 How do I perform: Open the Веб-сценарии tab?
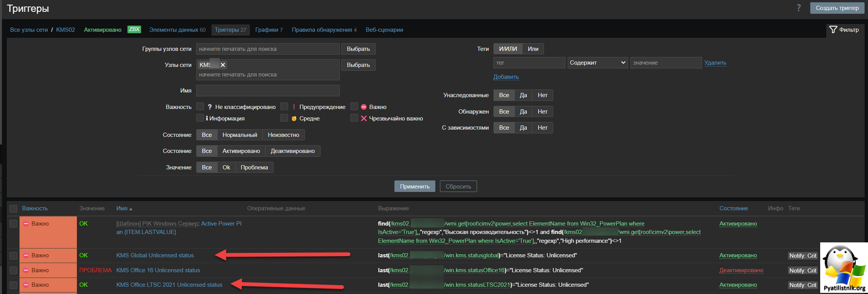point(384,30)
